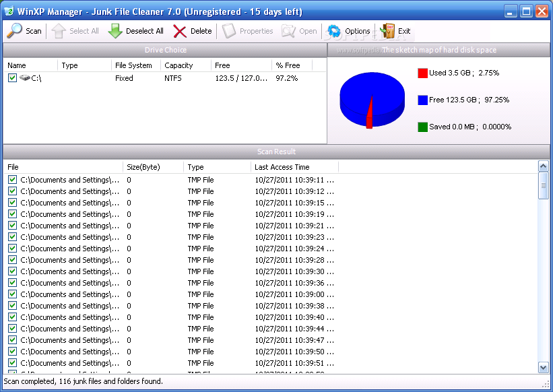
Task: Click scroll down arrow of results list
Action: (x=543, y=368)
